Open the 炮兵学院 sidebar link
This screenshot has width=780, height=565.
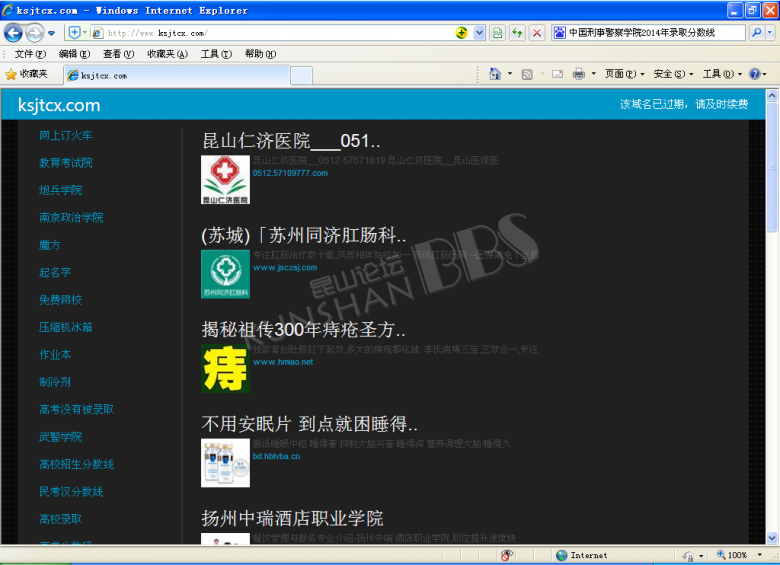coord(60,190)
